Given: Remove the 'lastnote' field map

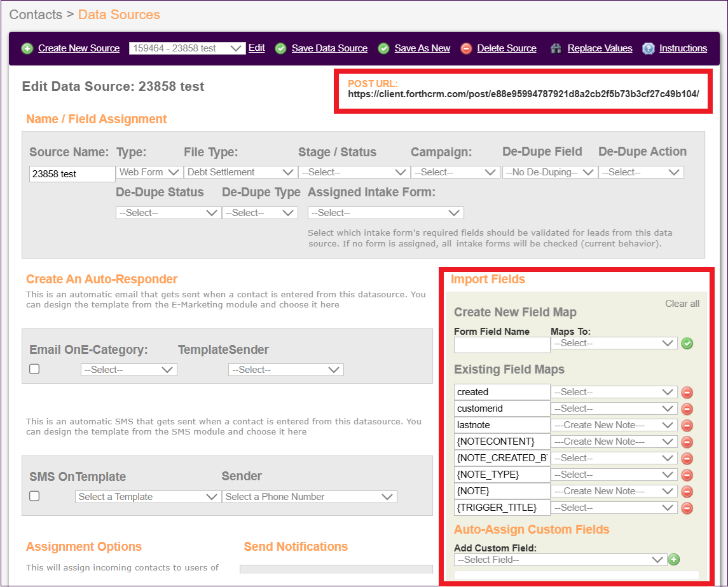Looking at the screenshot, I should [x=687, y=426].
